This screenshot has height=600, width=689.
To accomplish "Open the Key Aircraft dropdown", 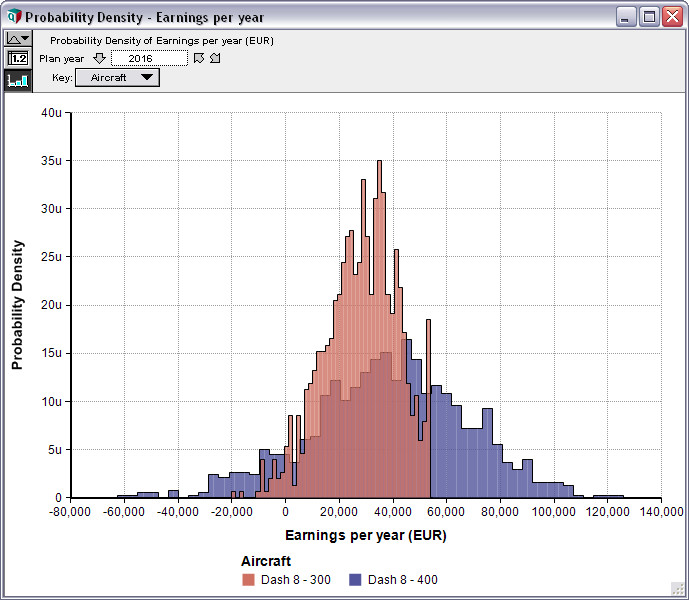I will pos(117,78).
